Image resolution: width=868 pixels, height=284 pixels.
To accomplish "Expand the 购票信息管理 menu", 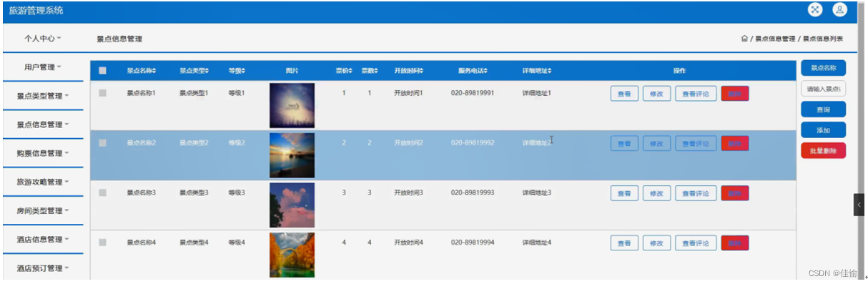I will 43,153.
